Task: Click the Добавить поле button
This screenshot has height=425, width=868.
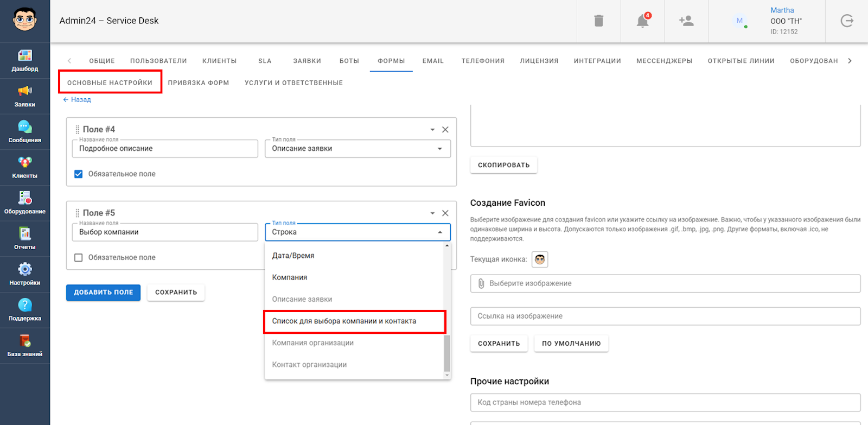Action: coord(103,293)
